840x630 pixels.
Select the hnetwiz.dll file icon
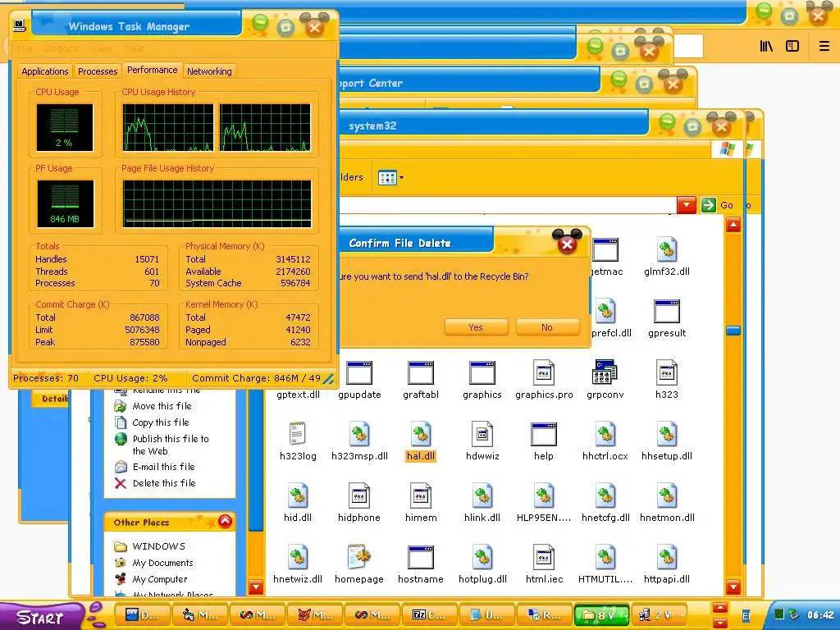pyautogui.click(x=297, y=557)
